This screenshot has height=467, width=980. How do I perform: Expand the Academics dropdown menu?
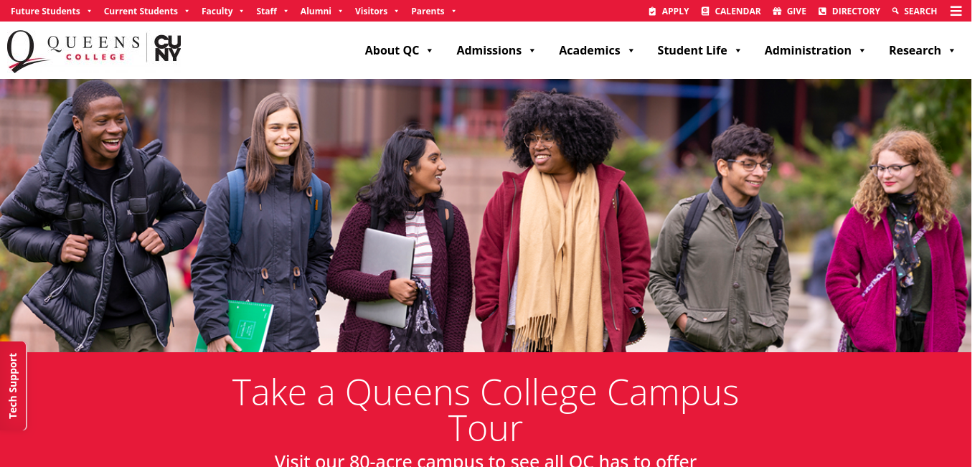(597, 50)
